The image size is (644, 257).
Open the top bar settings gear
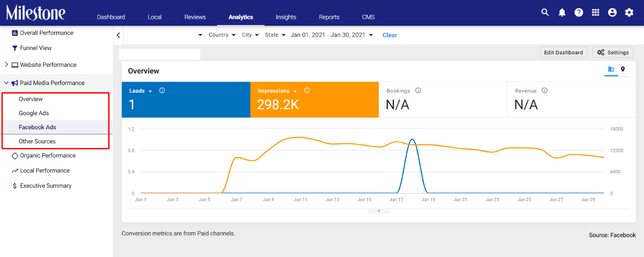pos(629,12)
